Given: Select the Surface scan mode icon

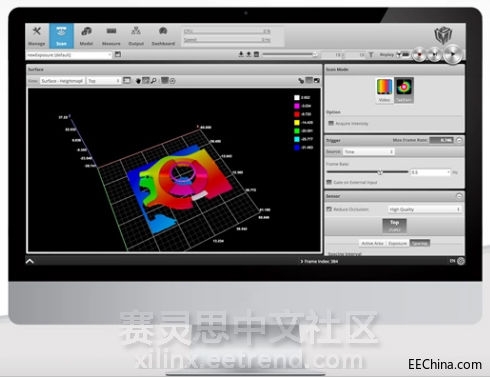Looking at the screenshot, I should (404, 90).
